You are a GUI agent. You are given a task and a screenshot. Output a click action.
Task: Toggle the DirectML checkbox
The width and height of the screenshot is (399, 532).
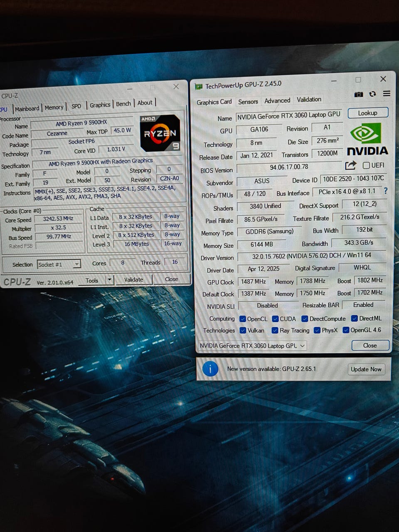point(354,318)
